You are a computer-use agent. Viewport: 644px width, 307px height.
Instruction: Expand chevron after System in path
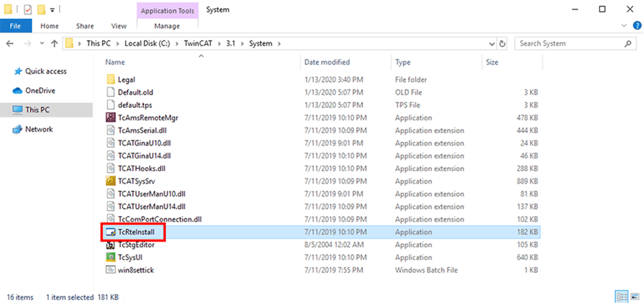coord(279,44)
